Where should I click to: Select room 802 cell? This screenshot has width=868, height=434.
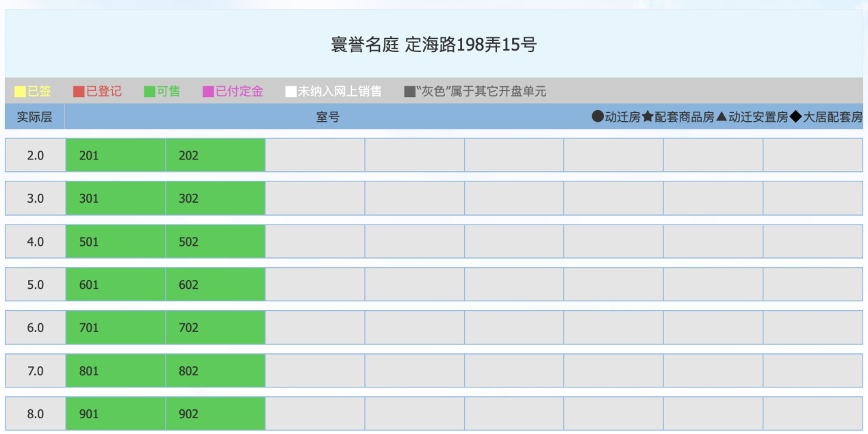[215, 371]
